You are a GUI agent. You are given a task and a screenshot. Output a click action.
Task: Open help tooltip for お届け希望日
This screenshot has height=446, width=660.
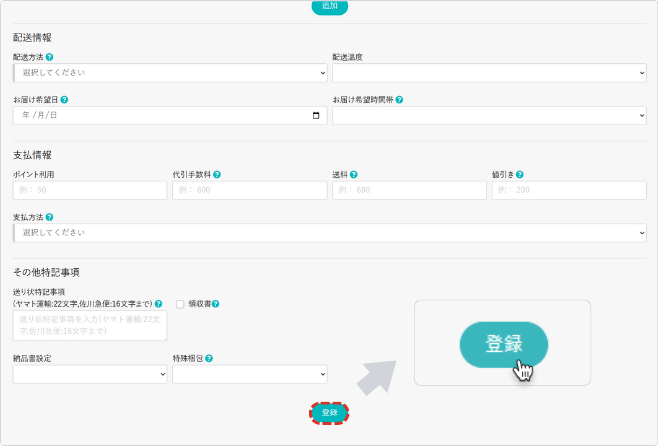tap(64, 100)
